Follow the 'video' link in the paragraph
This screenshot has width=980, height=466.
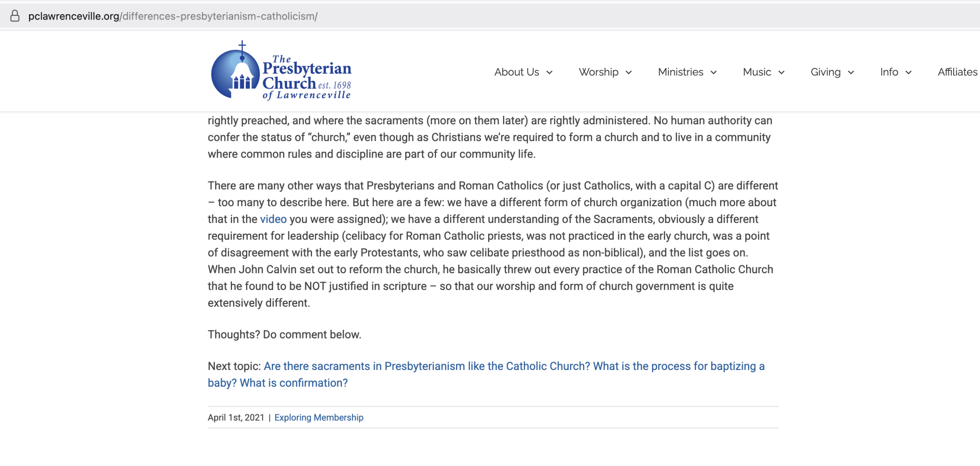click(x=273, y=219)
